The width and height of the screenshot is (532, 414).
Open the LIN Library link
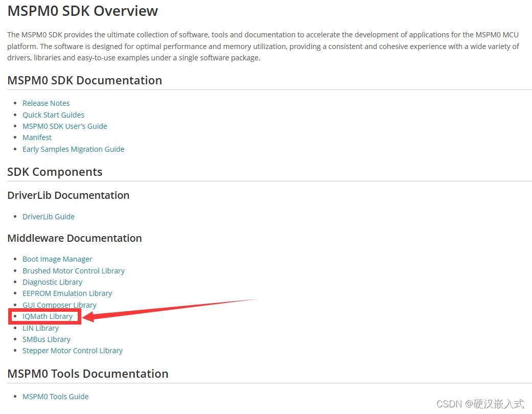41,328
